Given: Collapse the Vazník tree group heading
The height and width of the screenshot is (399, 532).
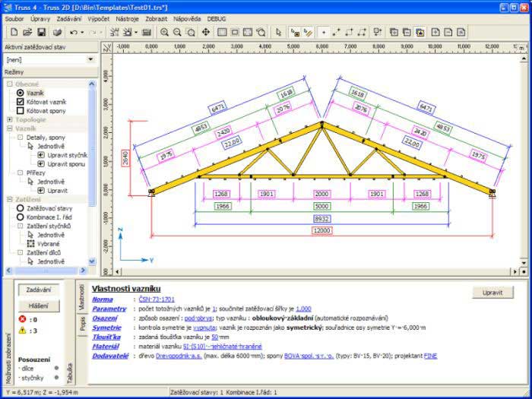Looking at the screenshot, I should coord(9,128).
